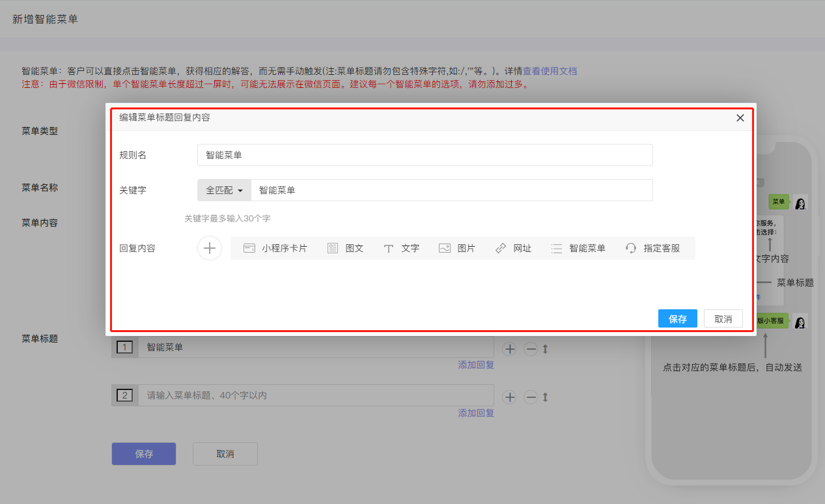
Task: Click the avatar beside the 小客服 bubble
Action: (x=800, y=321)
